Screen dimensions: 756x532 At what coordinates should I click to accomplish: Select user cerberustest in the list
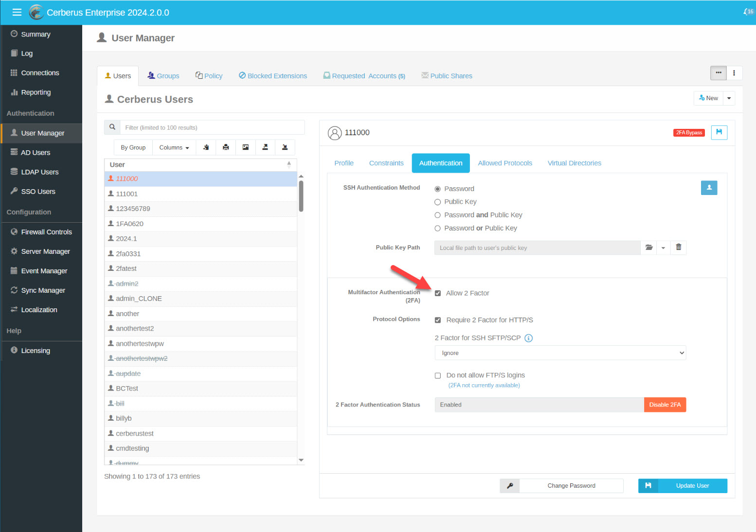click(200, 433)
